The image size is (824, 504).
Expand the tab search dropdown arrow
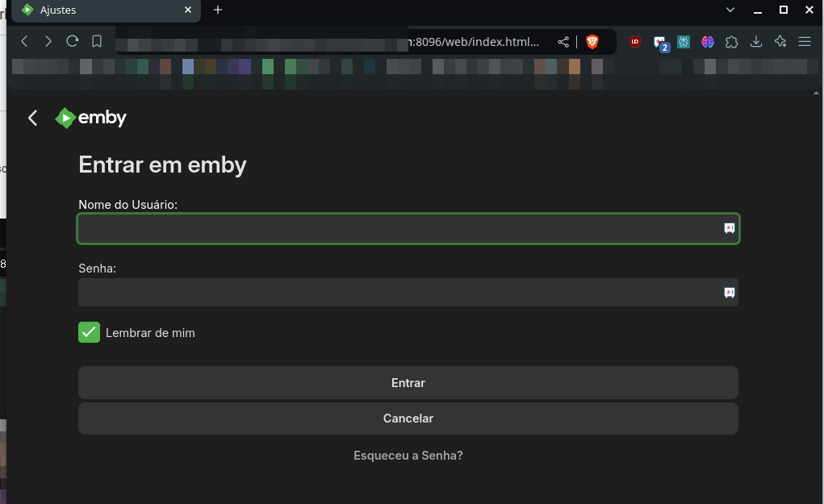730,10
